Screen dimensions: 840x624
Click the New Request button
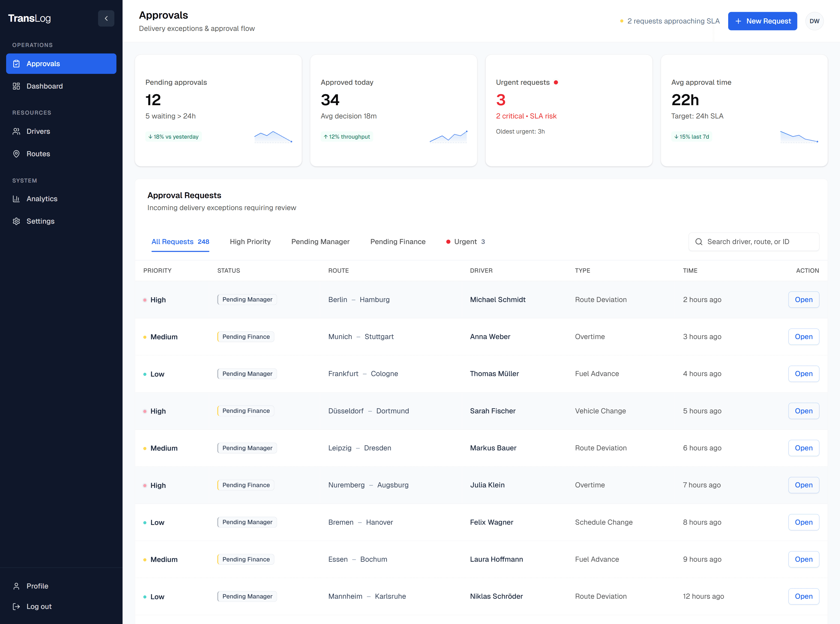tap(762, 21)
